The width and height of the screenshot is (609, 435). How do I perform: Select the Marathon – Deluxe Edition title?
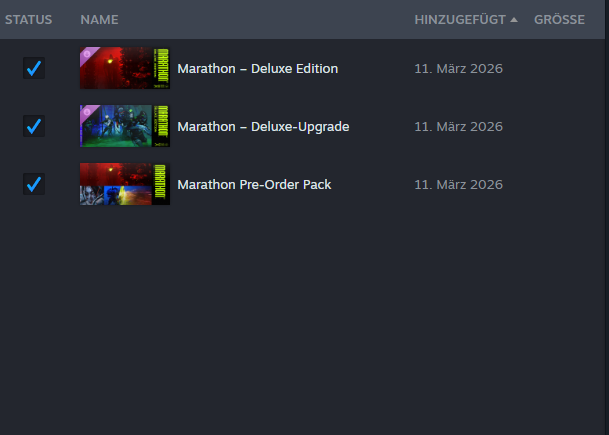258,68
